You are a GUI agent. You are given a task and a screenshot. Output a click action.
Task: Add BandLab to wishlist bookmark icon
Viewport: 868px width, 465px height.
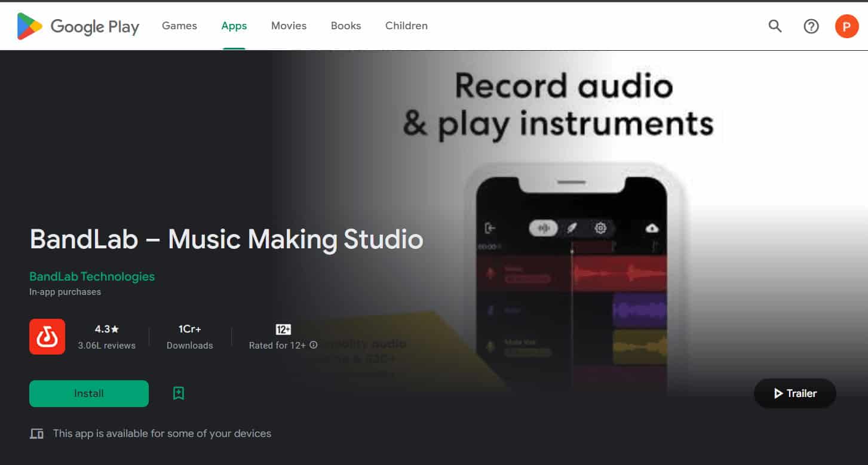[178, 393]
